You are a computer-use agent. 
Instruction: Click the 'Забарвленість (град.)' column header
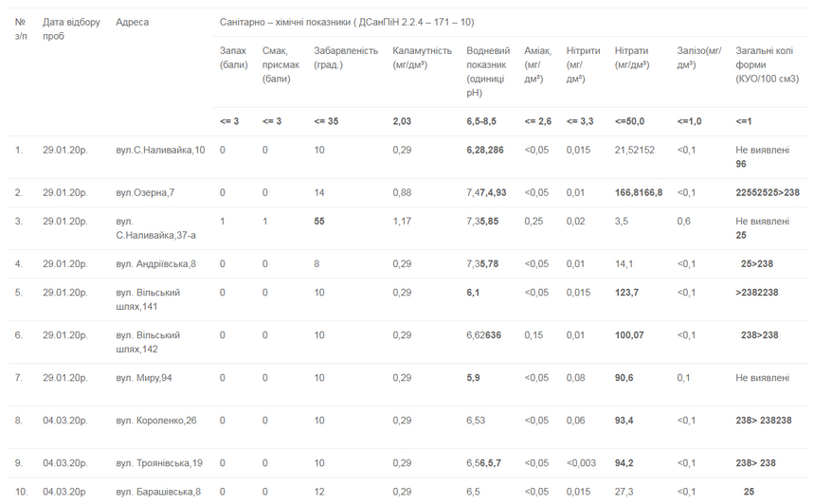tap(345, 57)
